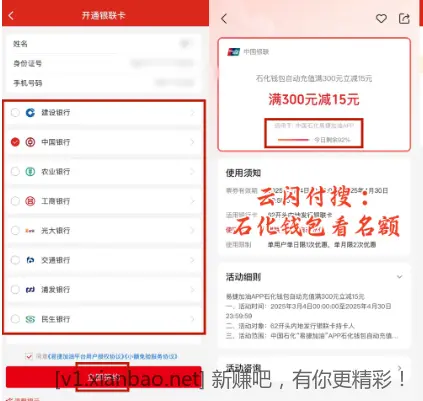Open the share icon at top right
Image resolution: width=423 pixels, height=401 pixels.
coord(404,19)
